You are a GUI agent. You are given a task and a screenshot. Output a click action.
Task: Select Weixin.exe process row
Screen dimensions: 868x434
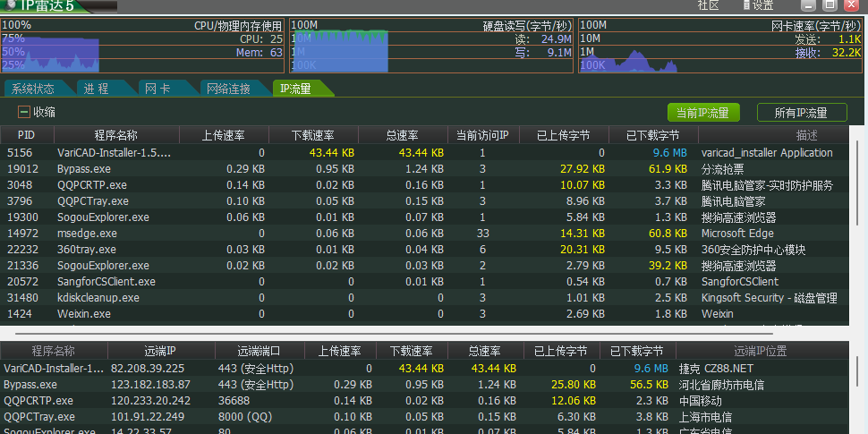pyautogui.click(x=424, y=313)
